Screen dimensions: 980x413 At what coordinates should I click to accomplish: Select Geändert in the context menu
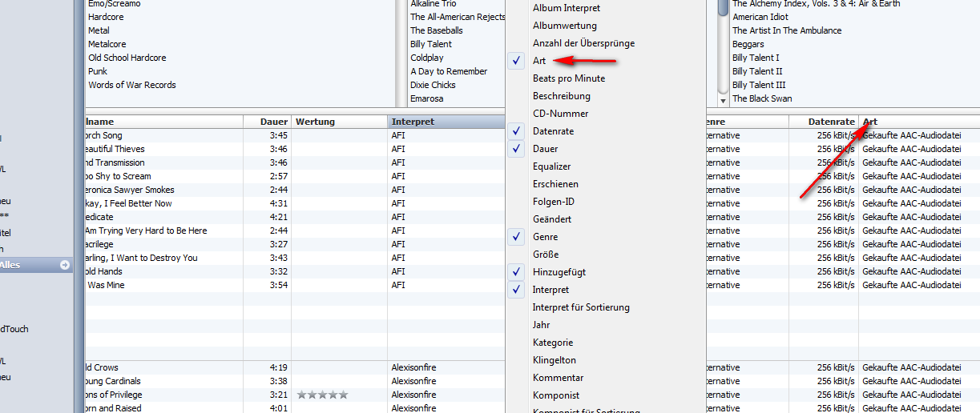coord(552,219)
